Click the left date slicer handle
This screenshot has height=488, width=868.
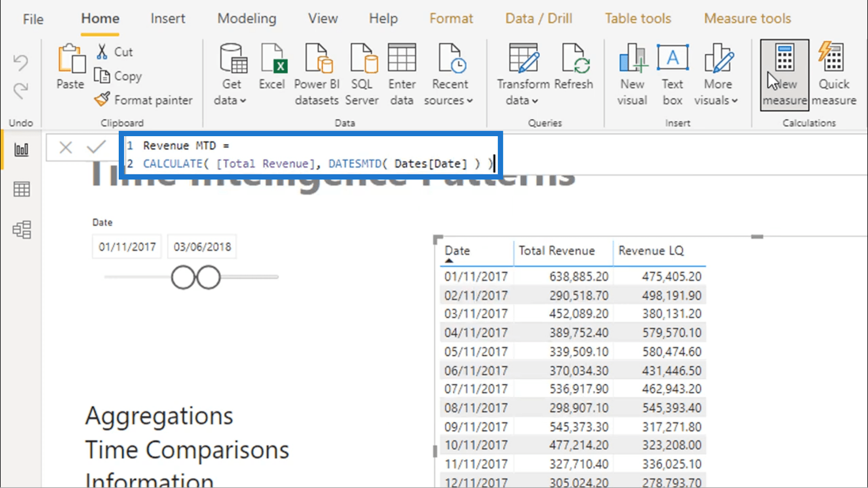[183, 277]
